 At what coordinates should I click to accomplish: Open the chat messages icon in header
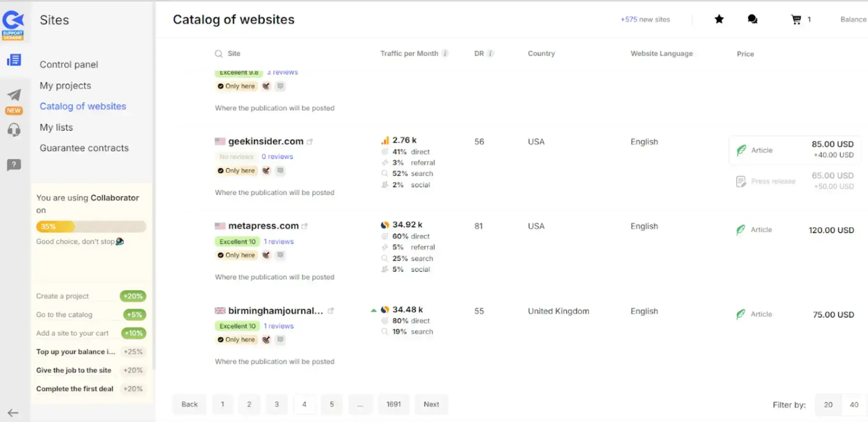[x=752, y=19]
